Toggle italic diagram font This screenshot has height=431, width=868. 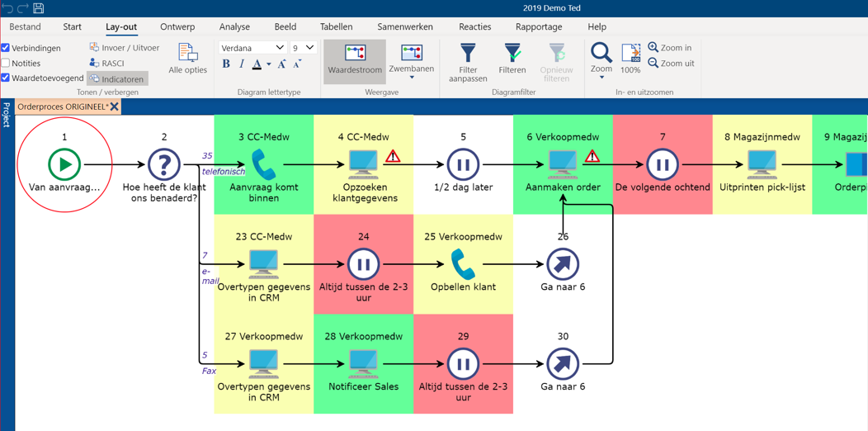242,64
